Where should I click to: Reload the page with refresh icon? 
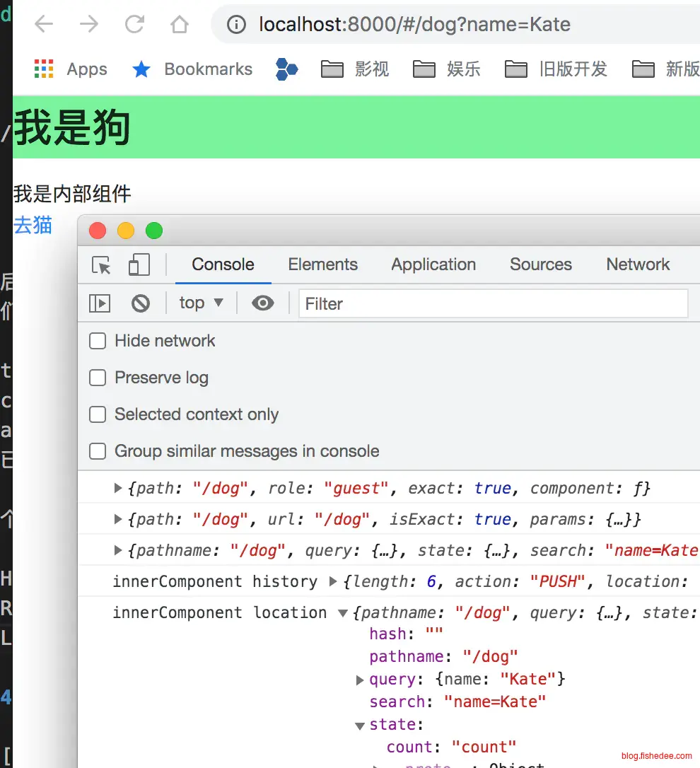click(x=134, y=25)
